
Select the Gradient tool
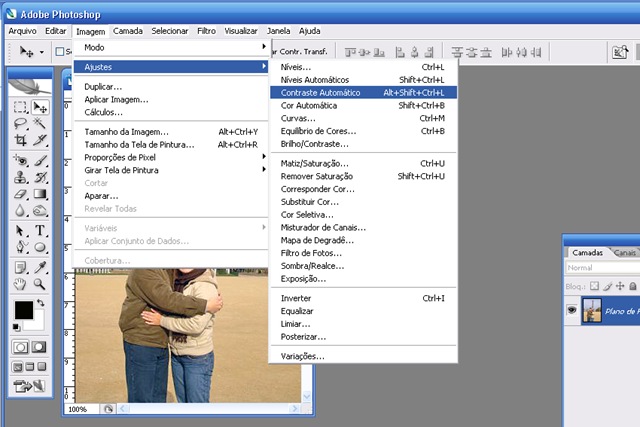pos(40,194)
